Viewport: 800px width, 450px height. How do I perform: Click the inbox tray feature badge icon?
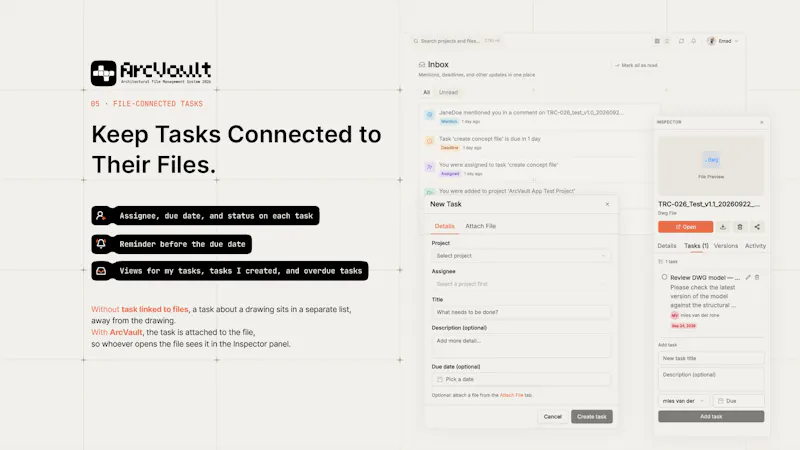101,271
